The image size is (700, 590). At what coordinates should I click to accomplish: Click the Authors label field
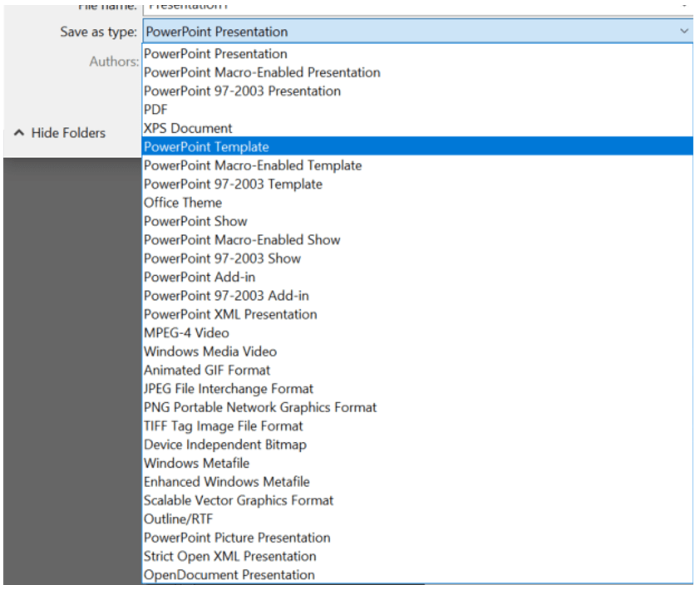(x=114, y=61)
